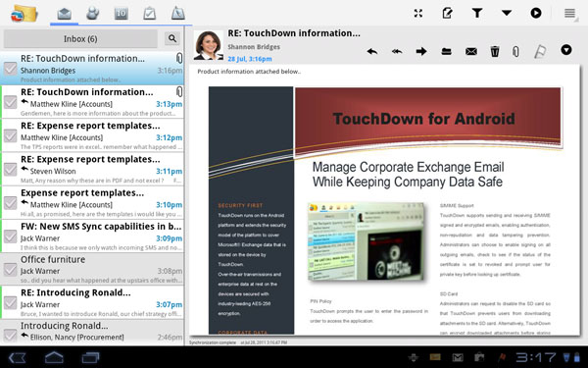Click paperclip on Shannon Bridges list item
588x368 pixels.
pos(179,58)
